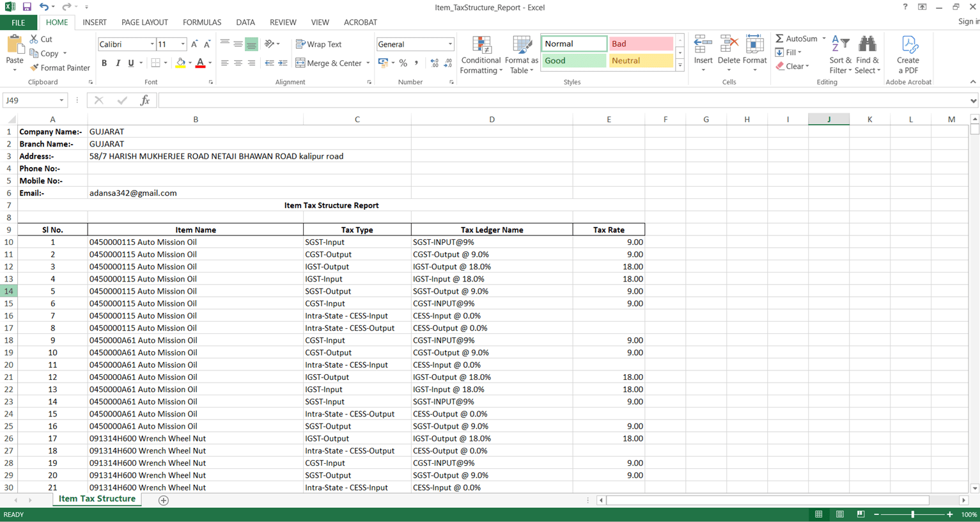980x522 pixels.
Task: Switch to Page Layout view in status bar
Action: tap(840, 514)
